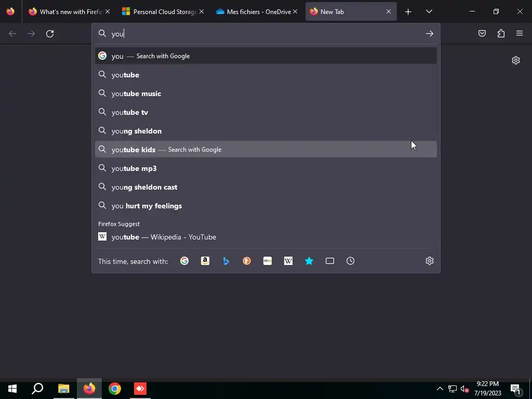Image resolution: width=532 pixels, height=399 pixels.
Task: Open the notification center icon
Action: (x=515, y=389)
